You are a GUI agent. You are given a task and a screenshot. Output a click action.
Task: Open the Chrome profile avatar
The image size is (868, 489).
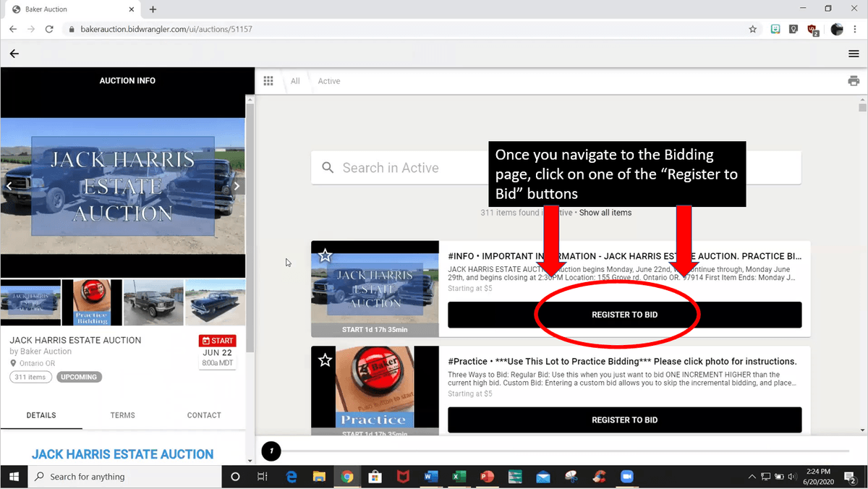point(837,30)
